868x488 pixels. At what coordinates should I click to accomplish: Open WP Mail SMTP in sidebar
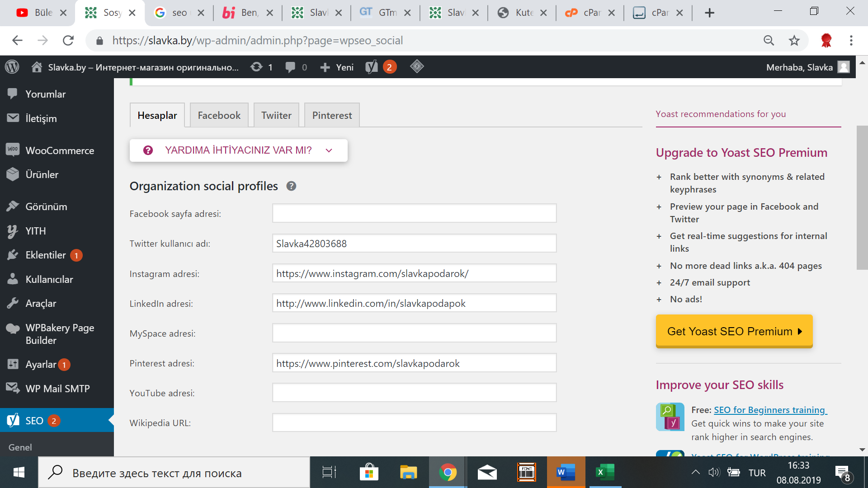[57, 389]
